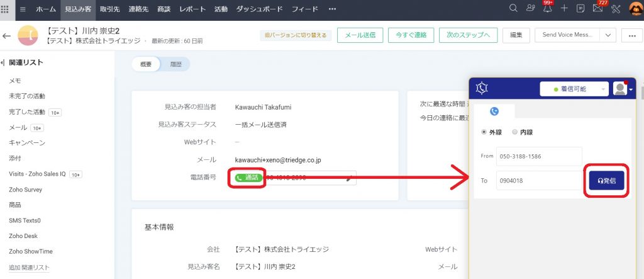The image size is (644, 279).
Task: Click the From number input field
Action: point(539,156)
